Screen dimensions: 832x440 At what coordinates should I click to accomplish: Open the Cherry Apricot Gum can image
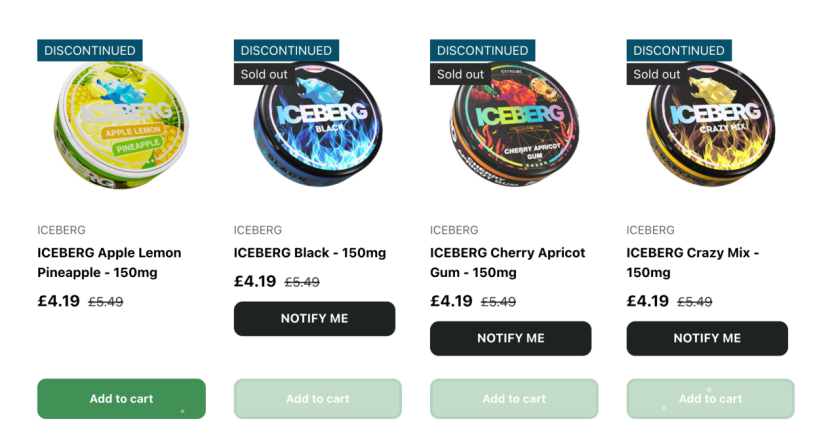[514, 125]
